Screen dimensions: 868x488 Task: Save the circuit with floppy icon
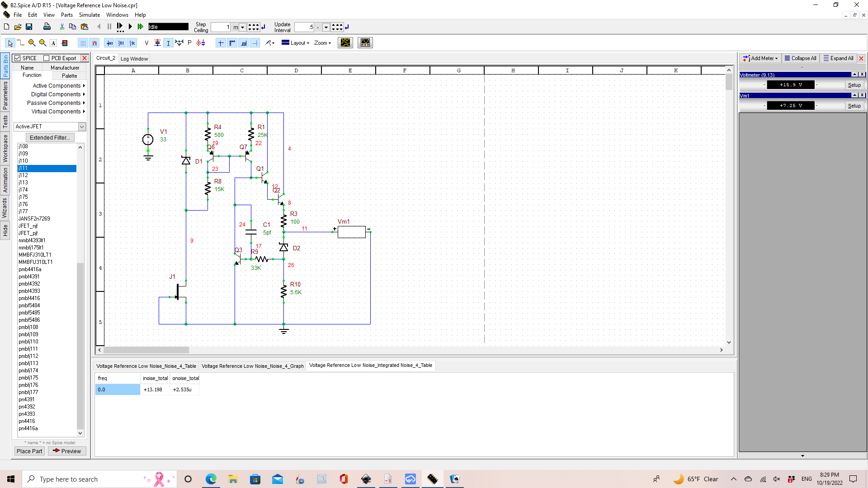(x=29, y=27)
